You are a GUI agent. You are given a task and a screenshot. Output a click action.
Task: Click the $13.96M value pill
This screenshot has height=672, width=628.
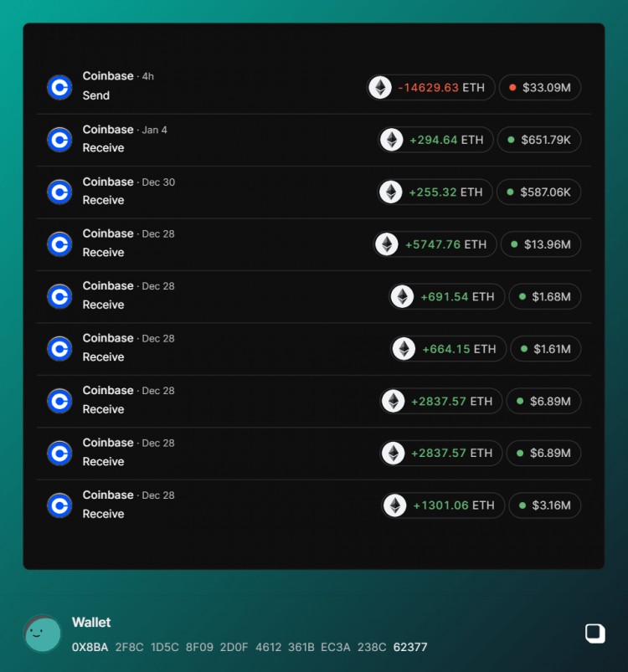click(540, 244)
